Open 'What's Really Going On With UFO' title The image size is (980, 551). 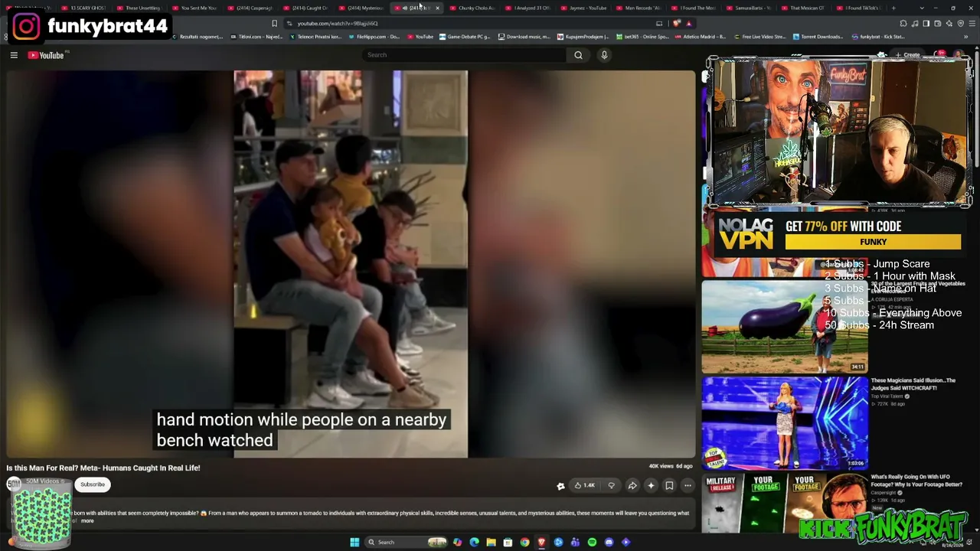click(916, 480)
